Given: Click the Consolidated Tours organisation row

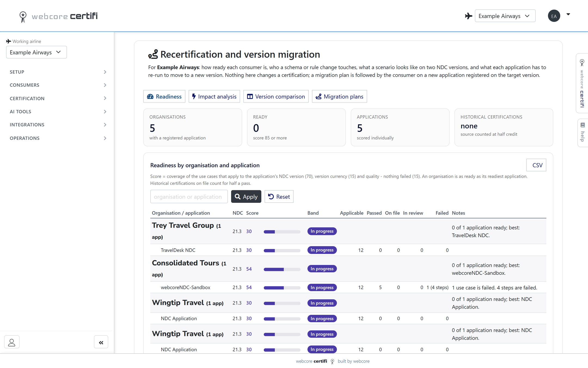Looking at the screenshot, I should [348, 269].
